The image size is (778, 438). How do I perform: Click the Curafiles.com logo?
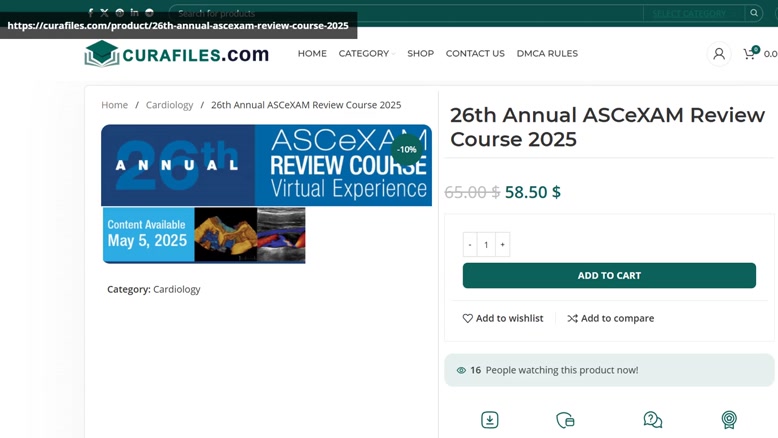(x=177, y=54)
